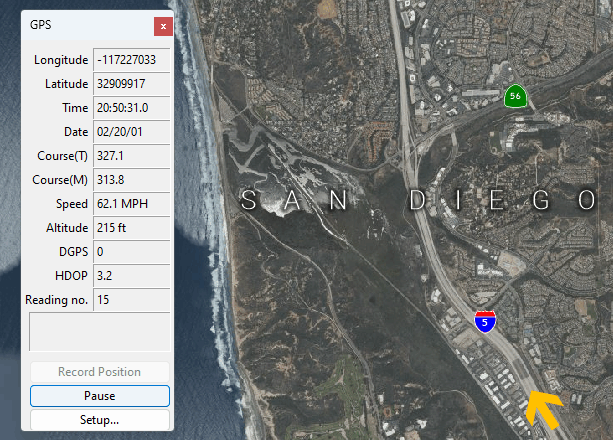This screenshot has width=613, height=440.
Task: Click the empty message box above Record Position
Action: click(100, 332)
